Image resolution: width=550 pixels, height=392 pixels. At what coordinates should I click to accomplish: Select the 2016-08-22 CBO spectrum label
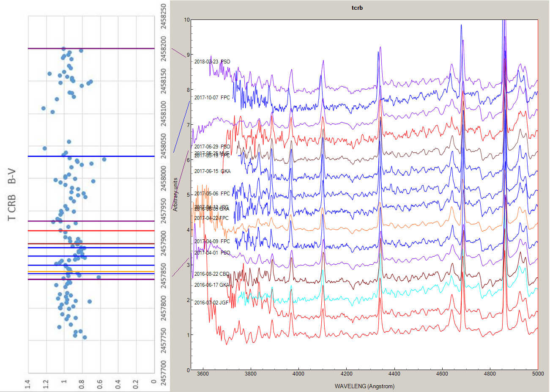[x=212, y=274]
